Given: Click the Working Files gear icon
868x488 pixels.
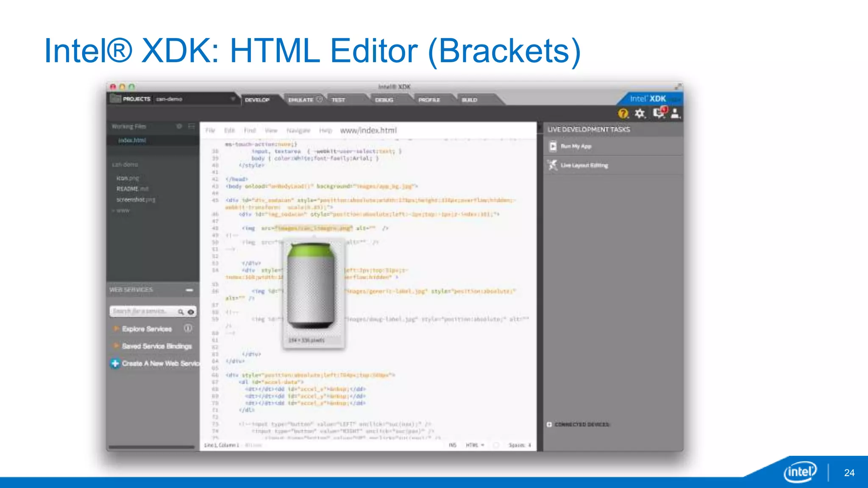Looking at the screenshot, I should click(179, 126).
